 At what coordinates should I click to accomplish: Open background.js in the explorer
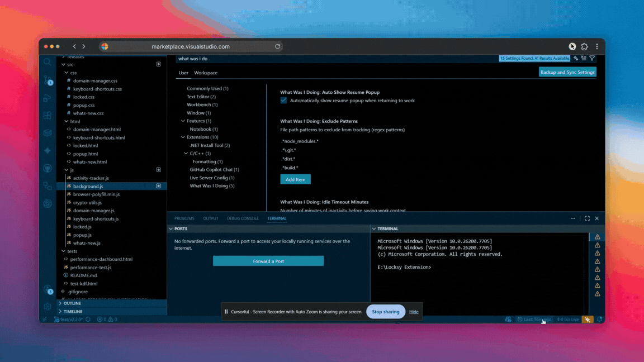point(88,186)
